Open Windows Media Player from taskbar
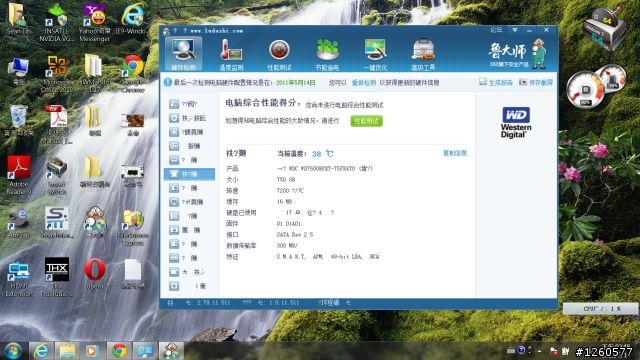Image resolution: width=640 pixels, height=360 pixels. (92, 351)
